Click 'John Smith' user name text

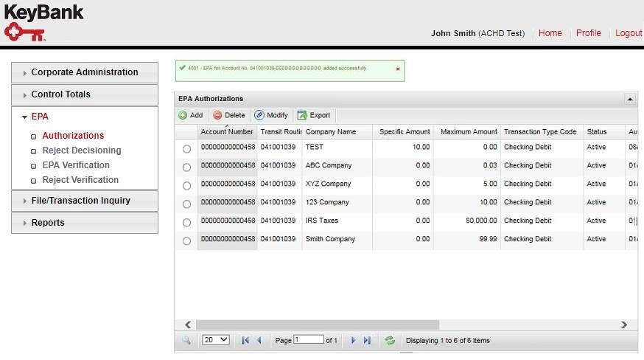(x=453, y=33)
